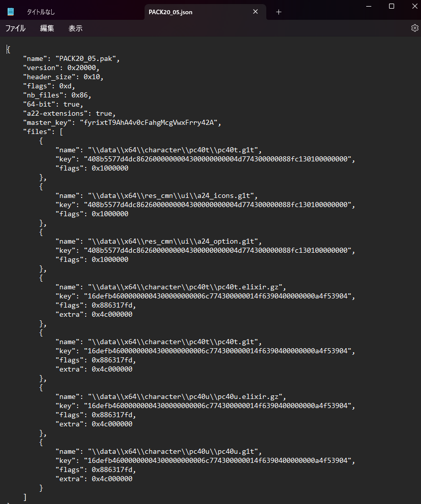
Task: Close the PACK20_05.json tab
Action: click(255, 12)
